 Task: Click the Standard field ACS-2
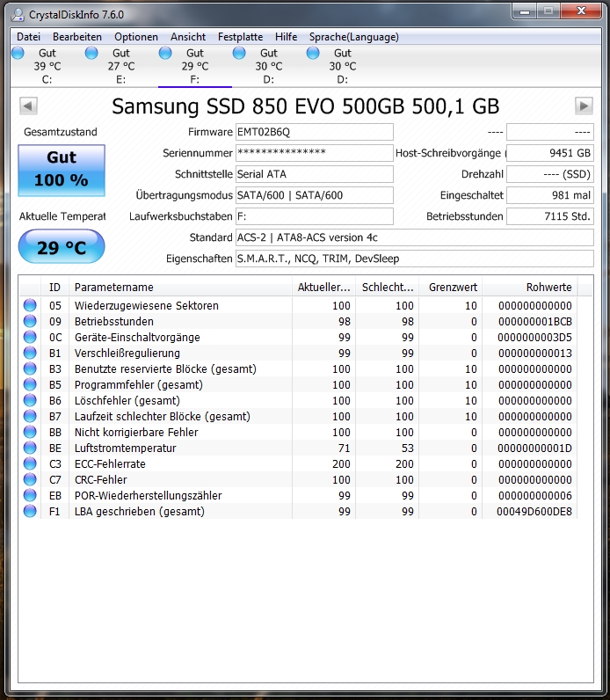point(415,237)
